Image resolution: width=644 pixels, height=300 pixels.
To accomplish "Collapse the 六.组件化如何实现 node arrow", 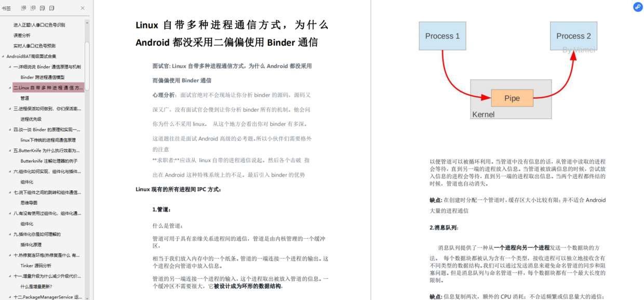I will [x=10, y=172].
